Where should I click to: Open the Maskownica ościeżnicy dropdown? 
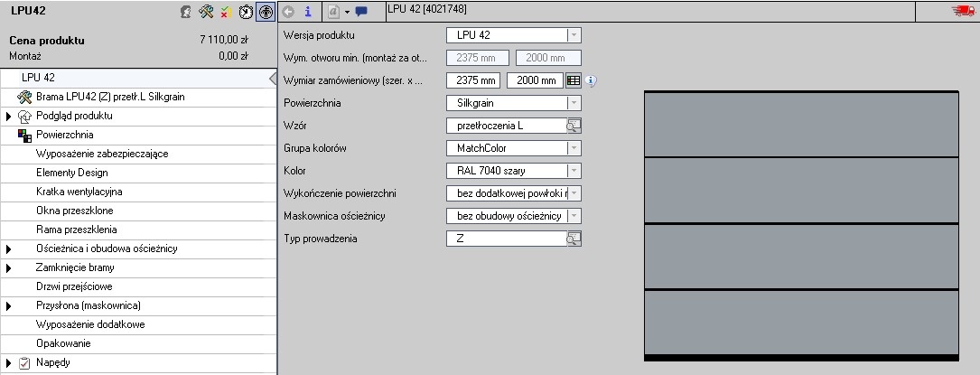point(574,216)
